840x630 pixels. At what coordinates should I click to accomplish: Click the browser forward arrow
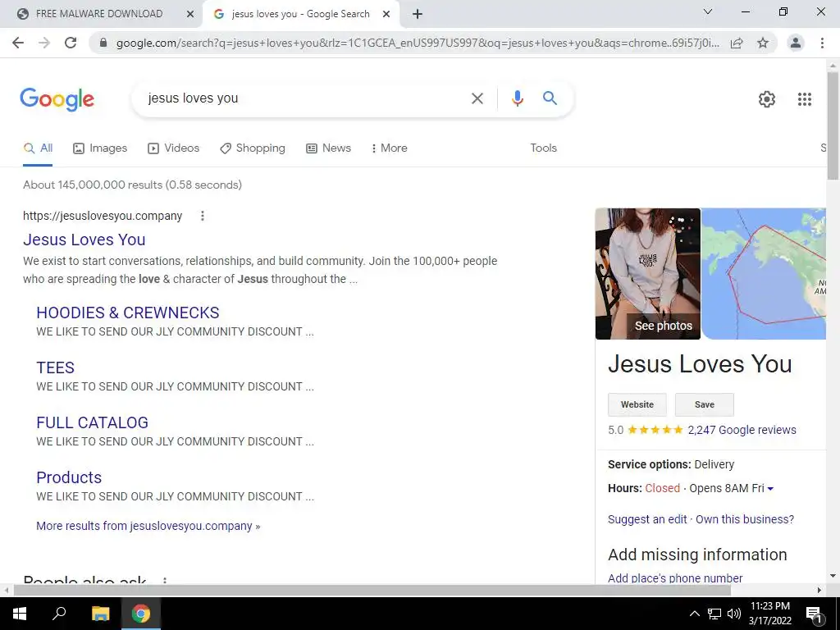point(44,43)
